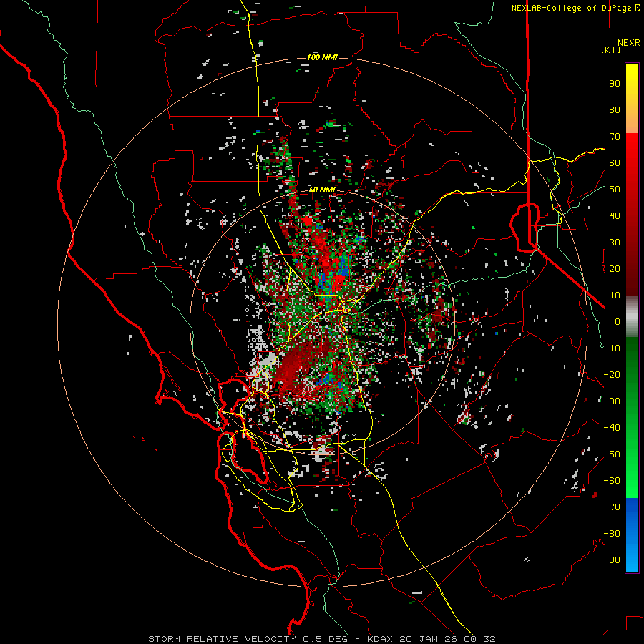Click the -60 value on the velocity scale
Screen dimensions: 644x644
(612, 481)
